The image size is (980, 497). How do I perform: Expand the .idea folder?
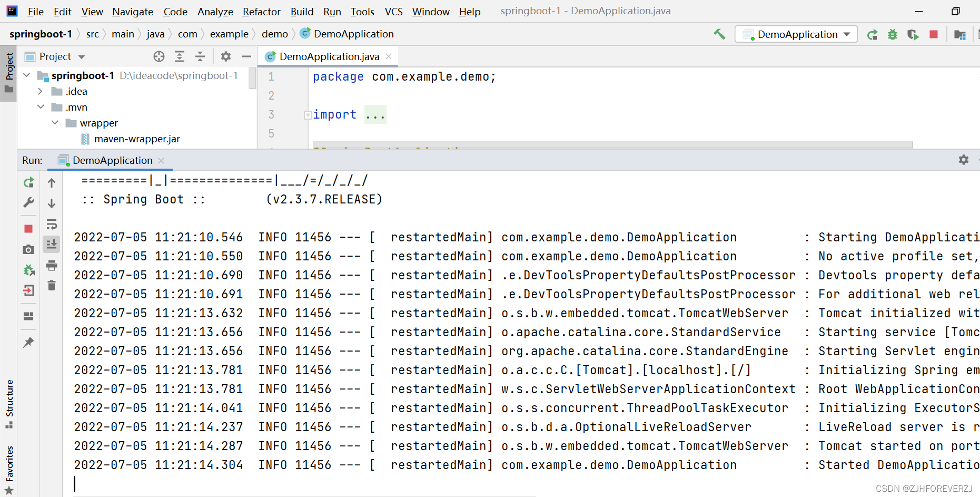[x=41, y=91]
